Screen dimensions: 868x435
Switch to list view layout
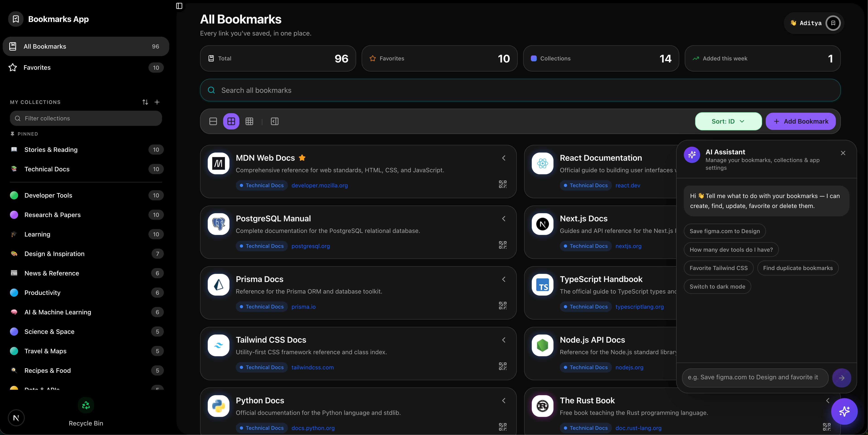coord(213,121)
